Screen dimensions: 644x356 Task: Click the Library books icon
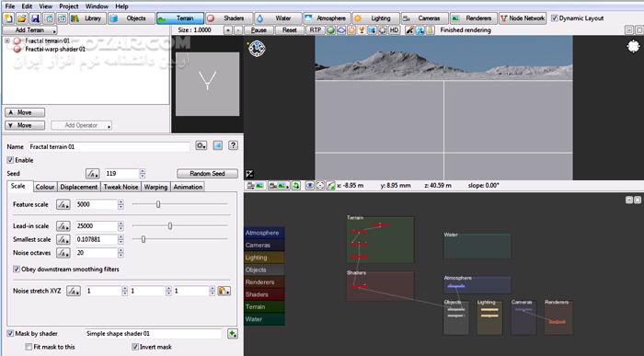[75, 18]
